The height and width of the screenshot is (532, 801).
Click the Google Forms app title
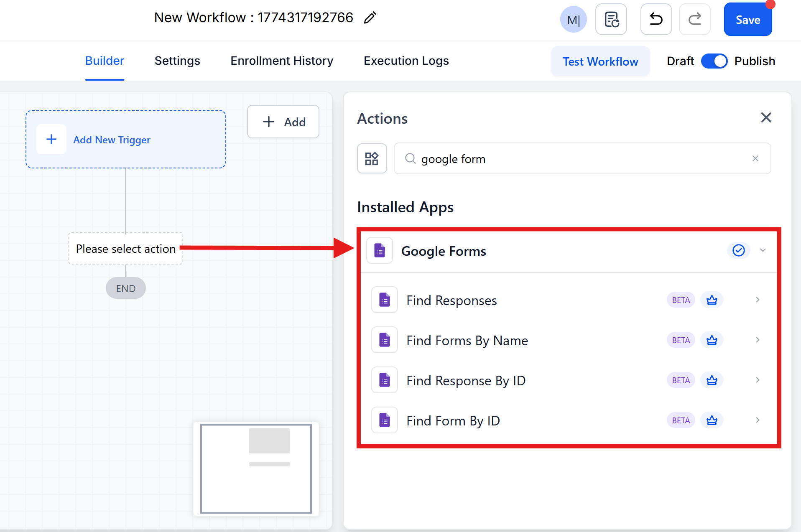(x=444, y=251)
